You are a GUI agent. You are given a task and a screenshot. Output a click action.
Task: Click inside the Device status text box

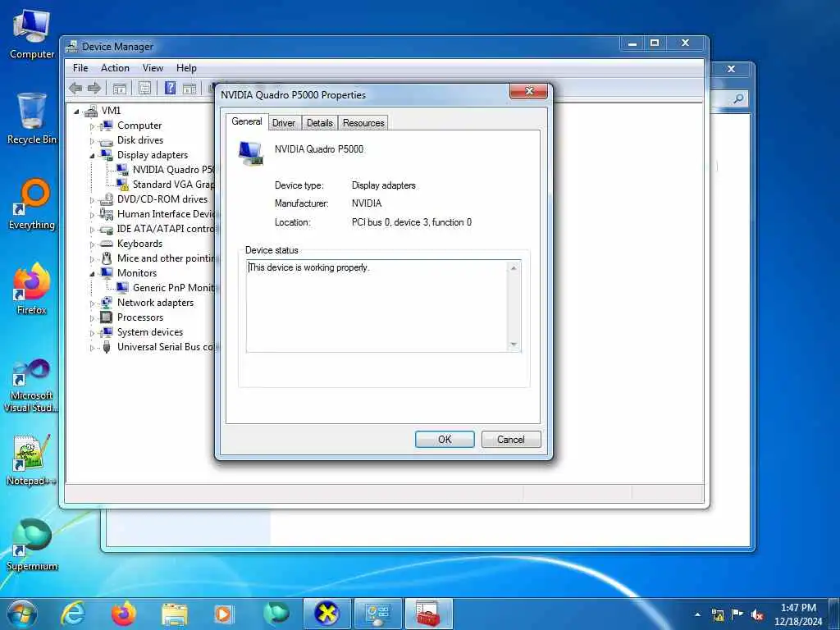tap(377, 306)
